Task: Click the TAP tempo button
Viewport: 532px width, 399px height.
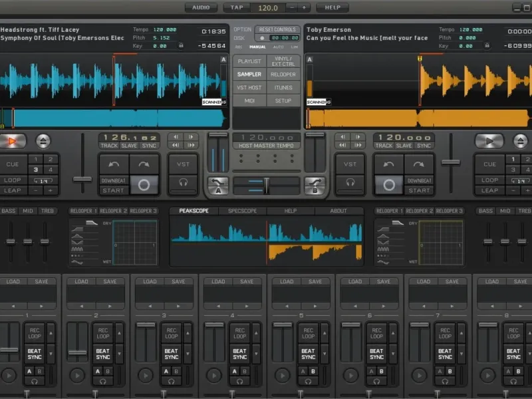Action: 237,7
